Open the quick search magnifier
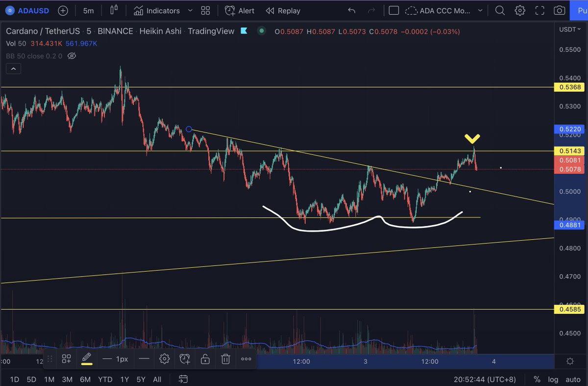 pyautogui.click(x=500, y=10)
